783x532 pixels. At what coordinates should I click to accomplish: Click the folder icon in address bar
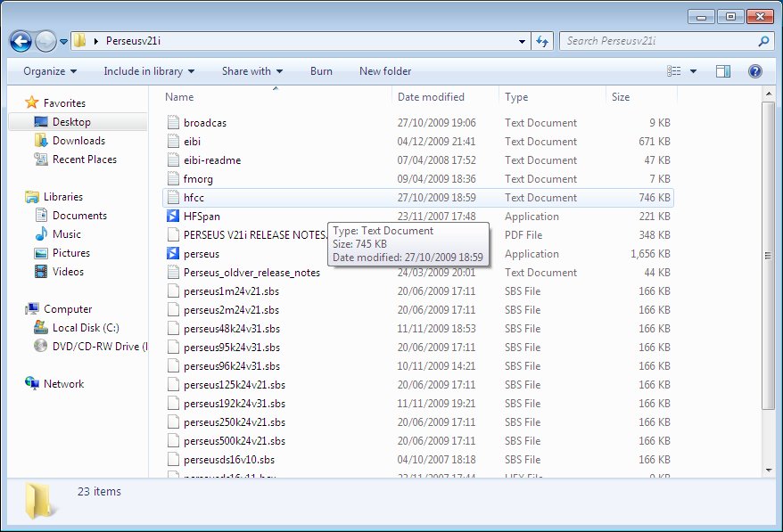pos(80,41)
